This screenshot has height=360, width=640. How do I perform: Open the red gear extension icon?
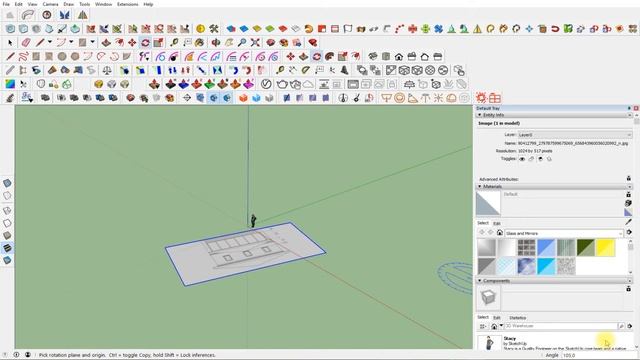[481, 98]
